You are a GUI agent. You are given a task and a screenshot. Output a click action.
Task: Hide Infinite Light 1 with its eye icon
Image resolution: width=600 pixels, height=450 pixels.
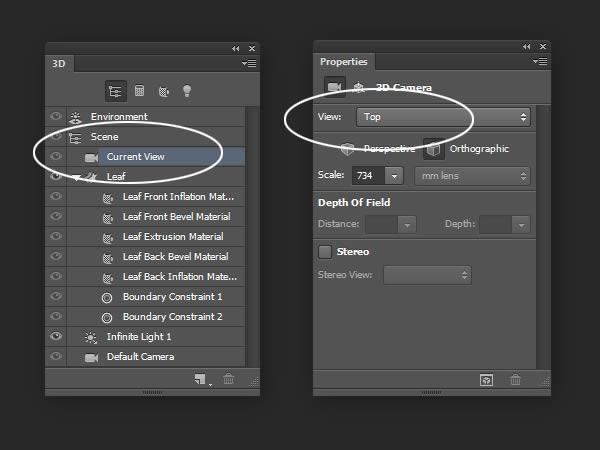(x=56, y=336)
